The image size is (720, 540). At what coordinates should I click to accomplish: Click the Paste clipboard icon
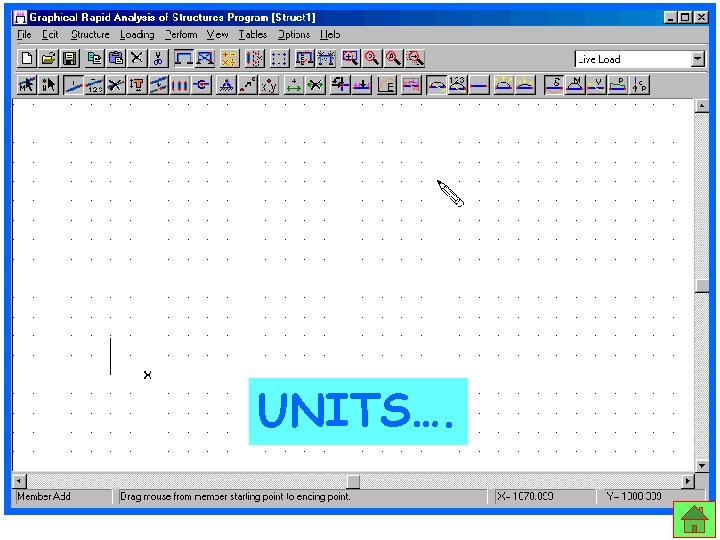coord(116,58)
